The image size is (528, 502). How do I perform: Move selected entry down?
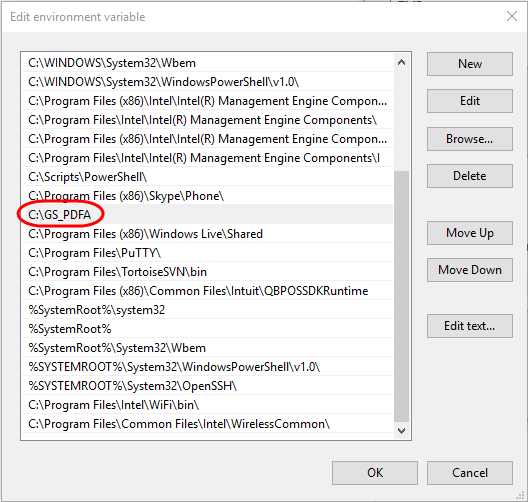(x=470, y=270)
